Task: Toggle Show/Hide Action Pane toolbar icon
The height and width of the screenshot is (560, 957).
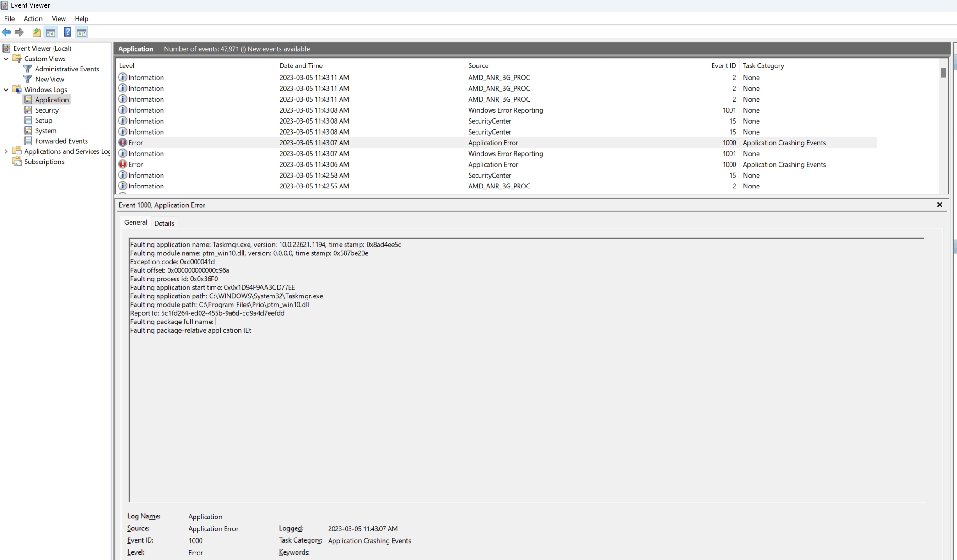Action: click(x=81, y=32)
